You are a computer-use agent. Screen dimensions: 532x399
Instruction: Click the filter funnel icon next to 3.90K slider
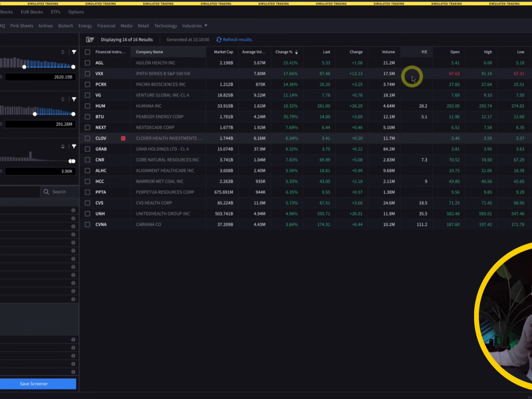tap(74, 146)
